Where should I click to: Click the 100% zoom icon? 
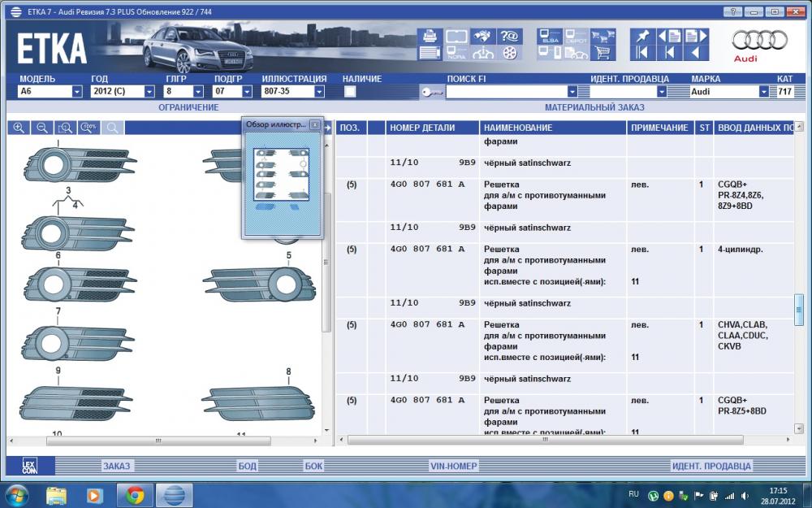[89, 128]
